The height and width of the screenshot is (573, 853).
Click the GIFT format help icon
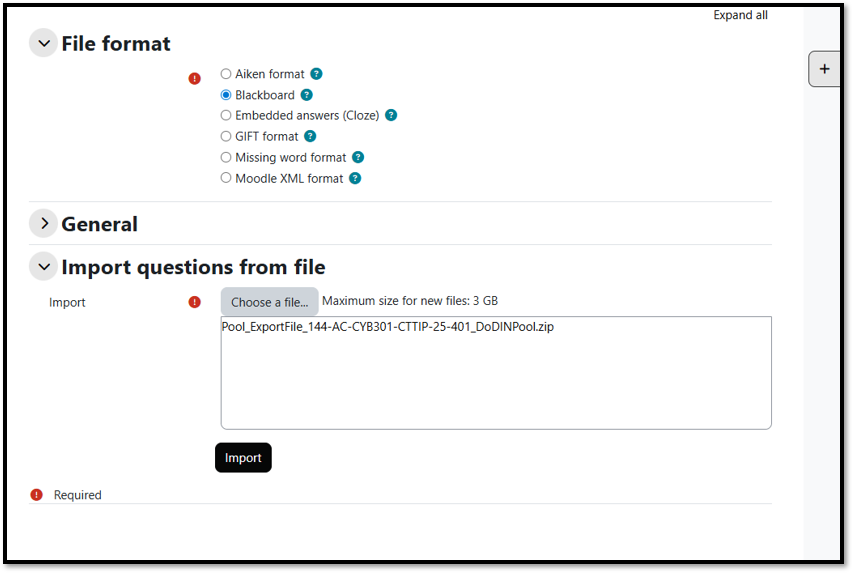[x=310, y=136]
